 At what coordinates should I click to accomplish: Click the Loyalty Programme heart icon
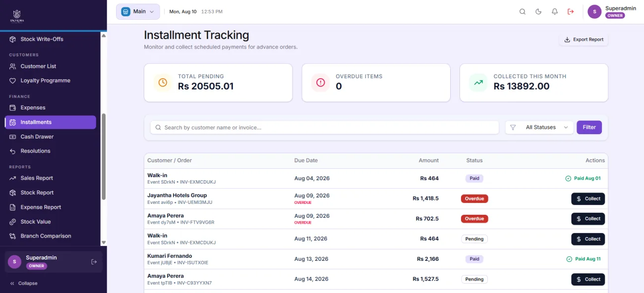tap(13, 81)
